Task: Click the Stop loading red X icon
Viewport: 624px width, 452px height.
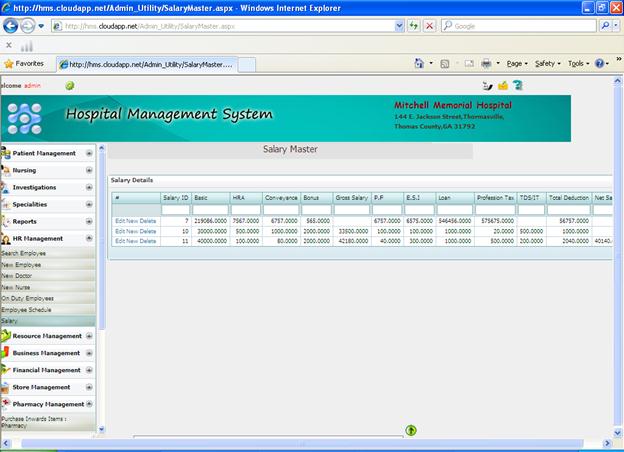Action: (430, 26)
